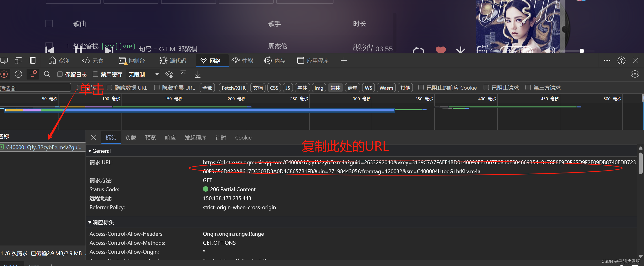
Task: Click the player volume slider knob
Action: click(582, 51)
